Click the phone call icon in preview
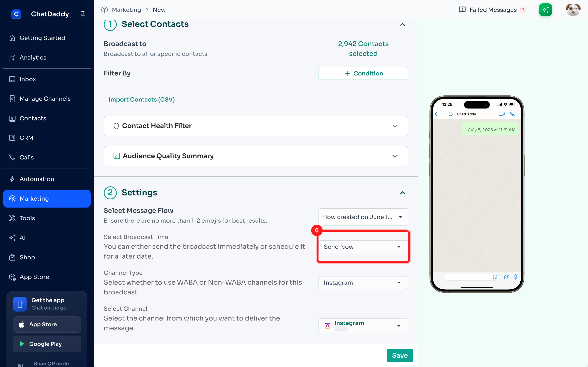The height and width of the screenshot is (367, 588). point(512,114)
